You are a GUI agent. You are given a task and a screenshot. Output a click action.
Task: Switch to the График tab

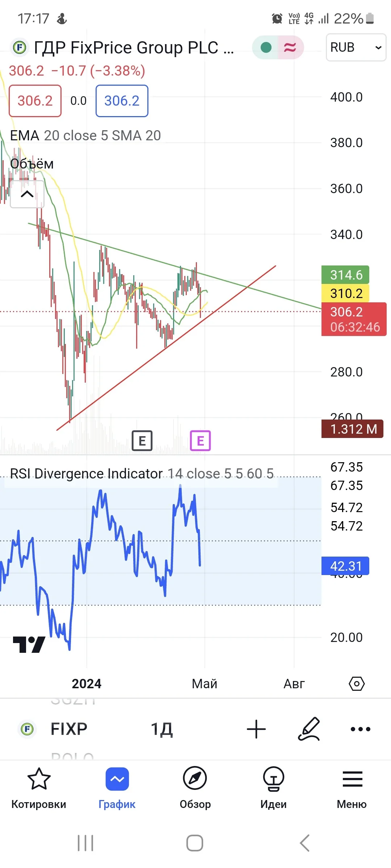click(117, 788)
